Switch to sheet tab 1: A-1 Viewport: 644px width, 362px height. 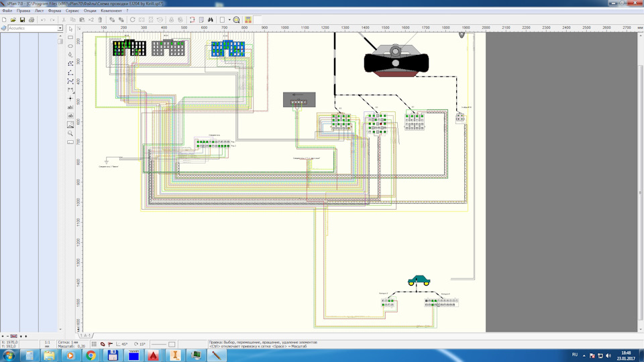87,335
